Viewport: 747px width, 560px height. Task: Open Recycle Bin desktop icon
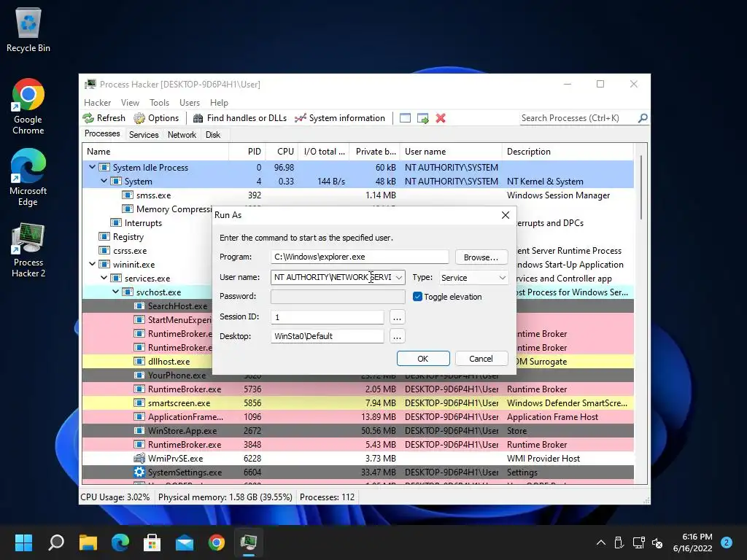[x=28, y=30]
